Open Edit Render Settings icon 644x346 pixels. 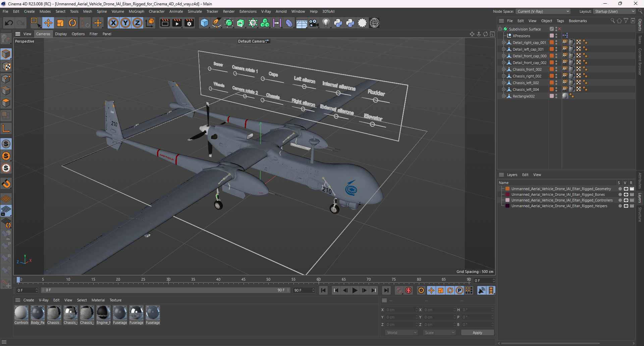(x=189, y=23)
